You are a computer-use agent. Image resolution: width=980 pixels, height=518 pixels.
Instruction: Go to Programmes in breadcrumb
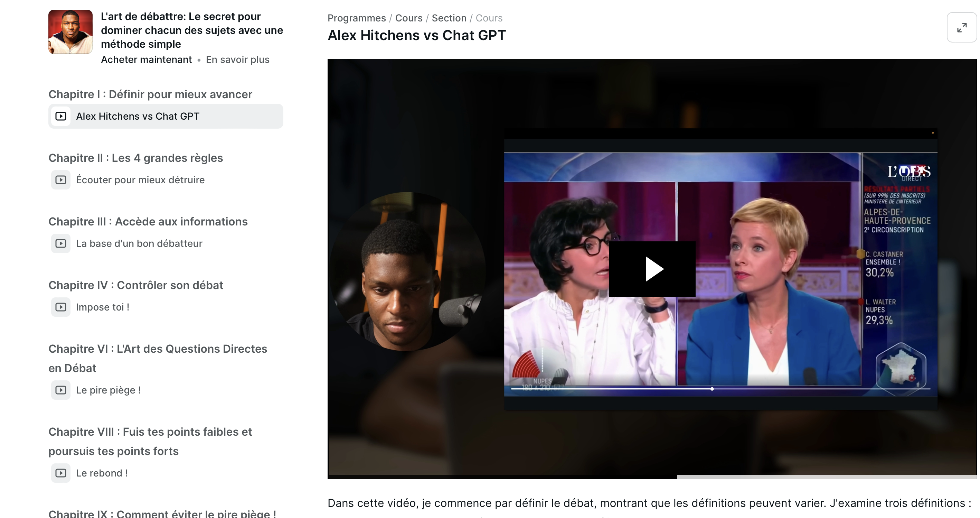pyautogui.click(x=357, y=18)
